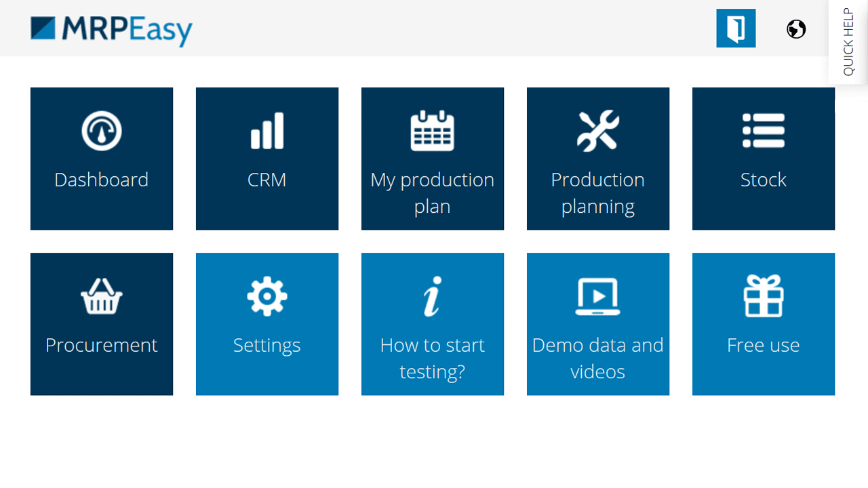Open the language globe icon
868x488 pixels.
(796, 29)
